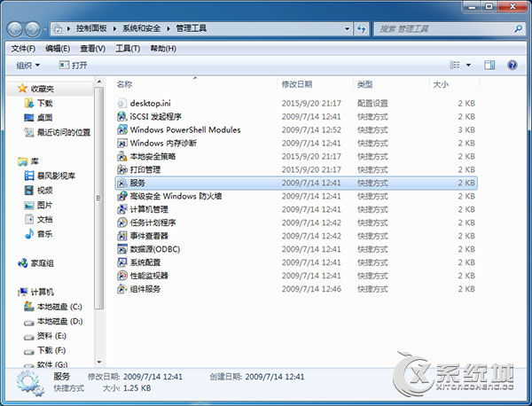
Task: Click the refresh button beside address bar
Action: pos(362,29)
